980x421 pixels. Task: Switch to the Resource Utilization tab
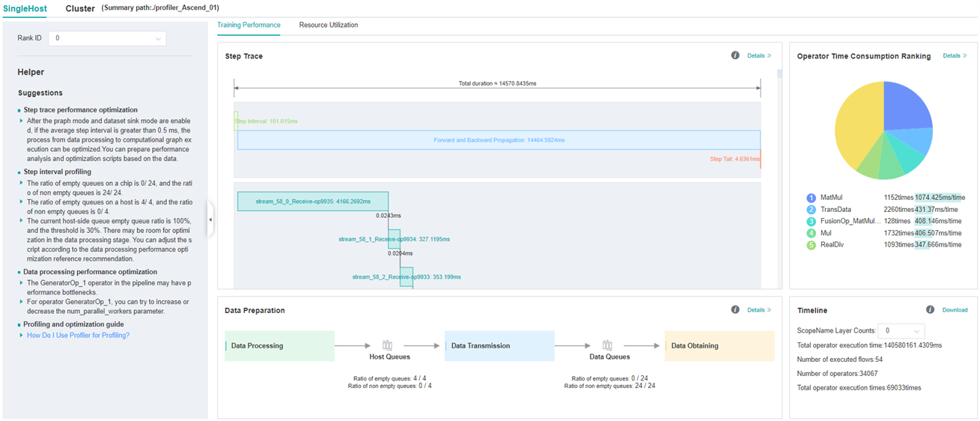click(328, 25)
